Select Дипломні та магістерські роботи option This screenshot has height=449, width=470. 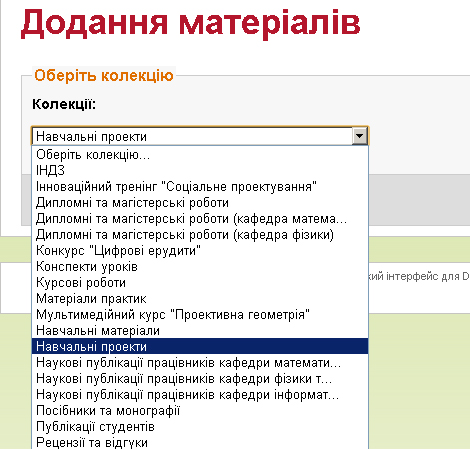coord(200,203)
